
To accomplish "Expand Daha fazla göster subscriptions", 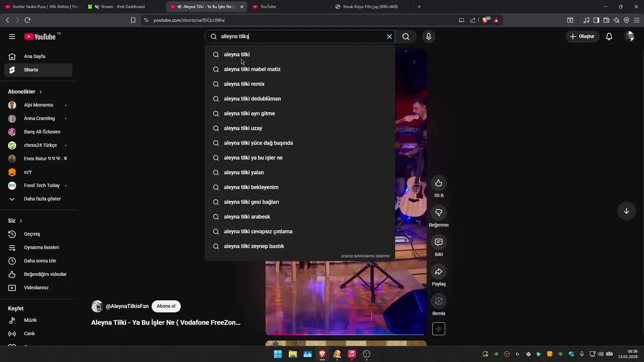I will (x=38, y=199).
